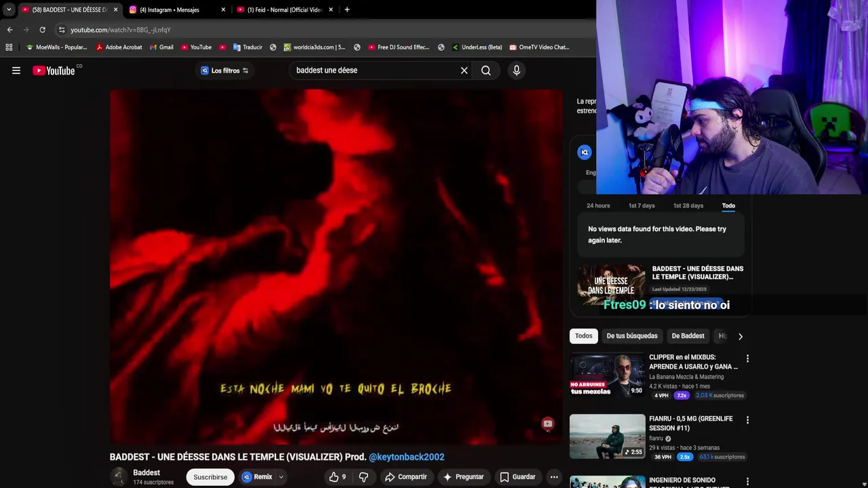
Task: Click the IQ badge icon in sidebar panel
Action: 585,152
